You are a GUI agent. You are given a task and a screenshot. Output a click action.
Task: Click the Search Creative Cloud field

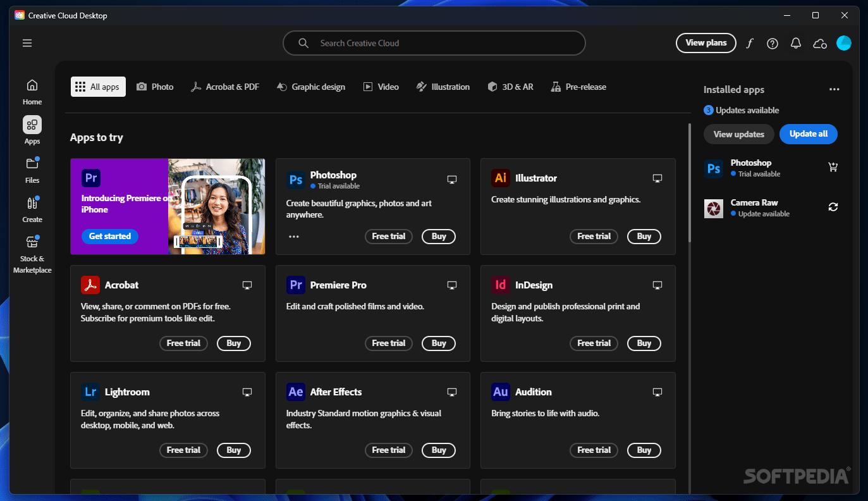[x=434, y=43]
